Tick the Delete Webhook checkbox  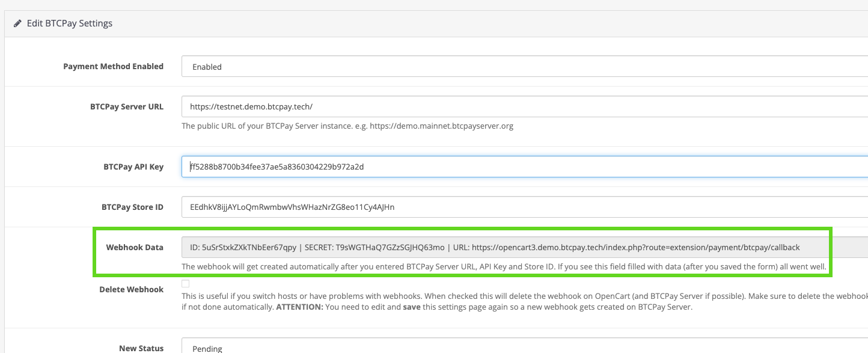coord(186,283)
